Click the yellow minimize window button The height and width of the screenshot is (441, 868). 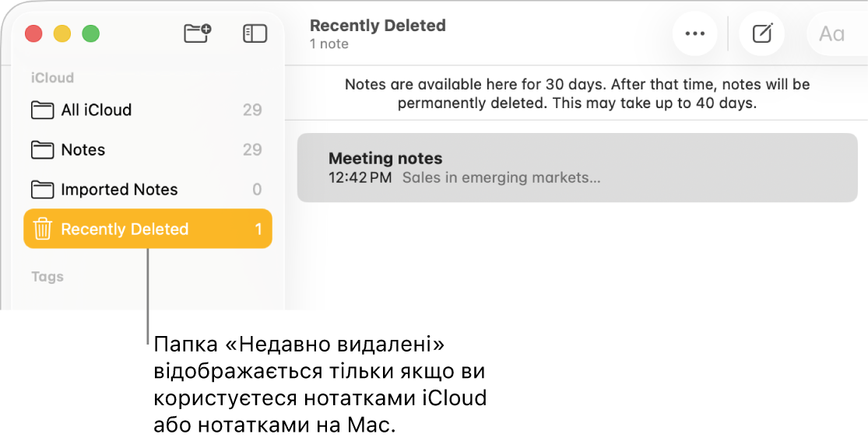click(62, 33)
